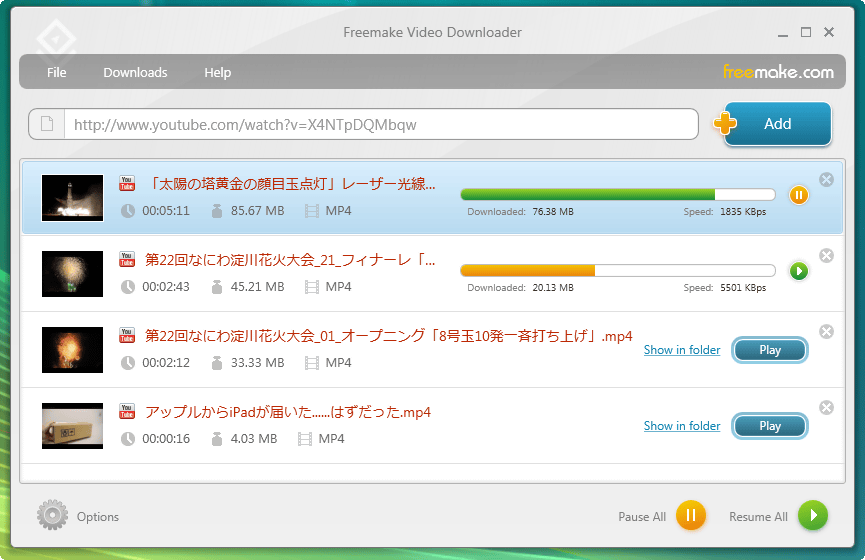Click film icon on the 45.21 MB row
Screen dimensions: 865x560
click(x=312, y=287)
